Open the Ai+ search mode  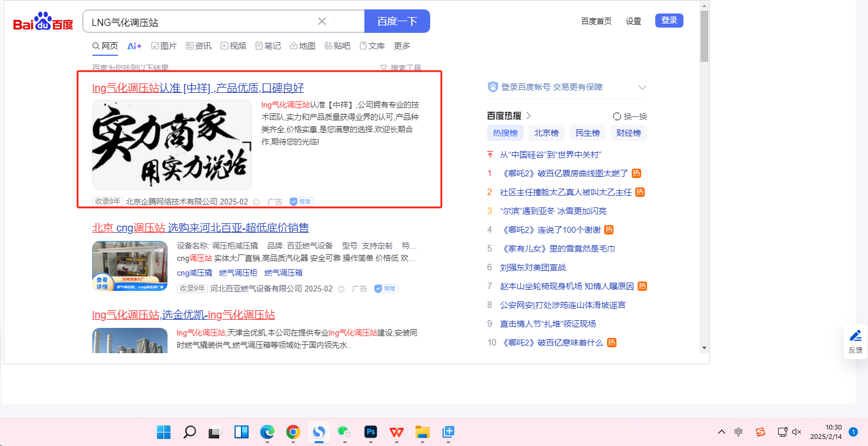135,46
